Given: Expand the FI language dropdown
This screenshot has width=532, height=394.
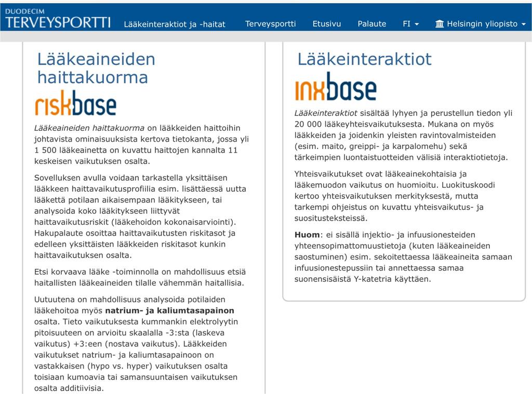Looking at the screenshot, I should coord(410,24).
